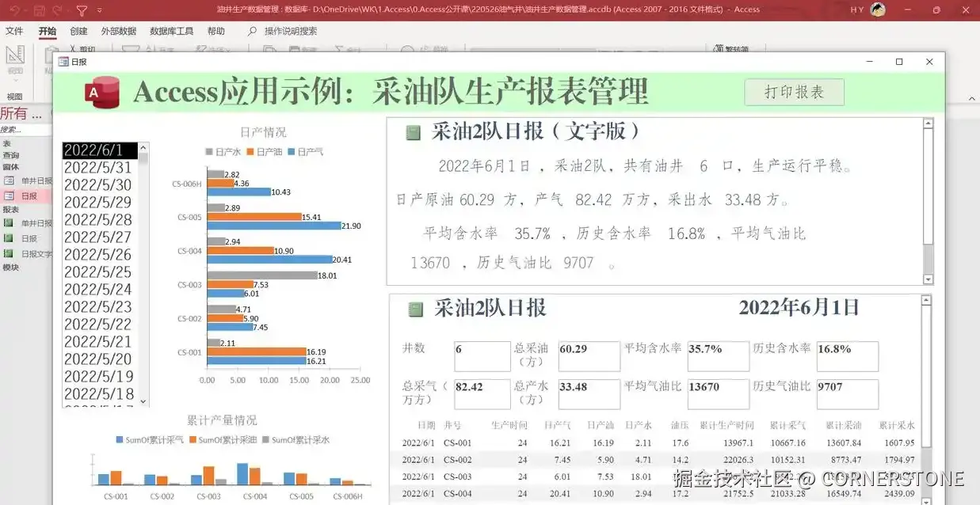
Task: Select date 2022/5/31 in the date list
Action: pos(100,168)
